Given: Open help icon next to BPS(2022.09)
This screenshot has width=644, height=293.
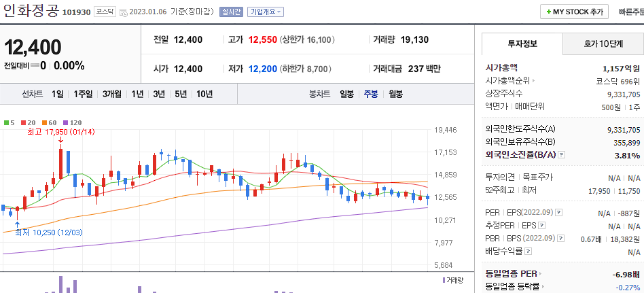Looking at the screenshot, I should tap(561, 239).
